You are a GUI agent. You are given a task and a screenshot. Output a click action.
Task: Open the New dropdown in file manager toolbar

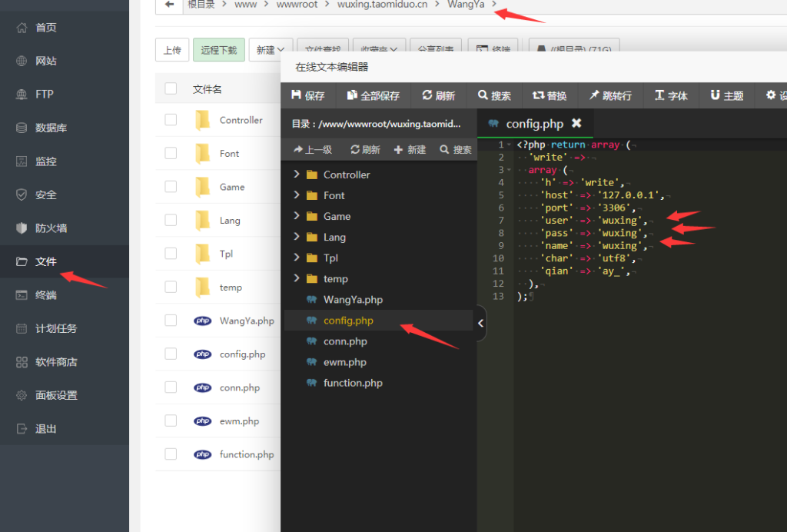(x=274, y=50)
